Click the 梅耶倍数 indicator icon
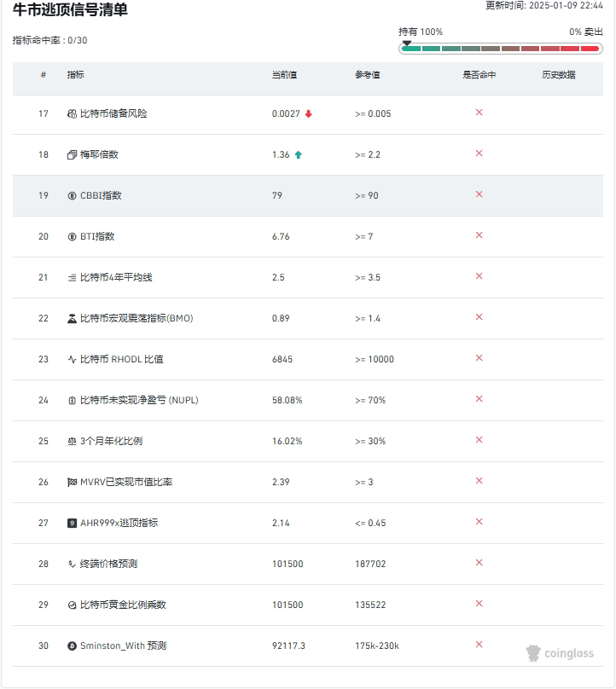 72,154
